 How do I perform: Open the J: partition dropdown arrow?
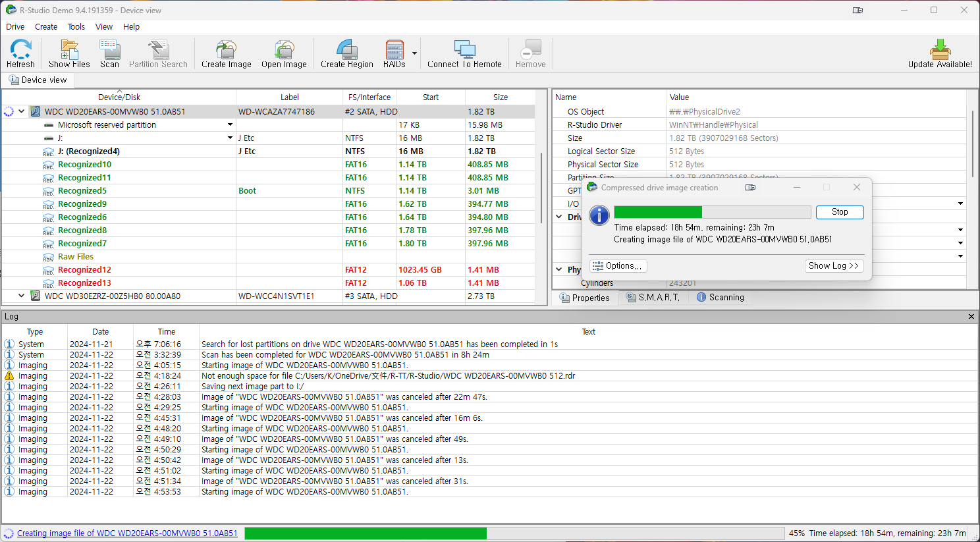pos(230,138)
